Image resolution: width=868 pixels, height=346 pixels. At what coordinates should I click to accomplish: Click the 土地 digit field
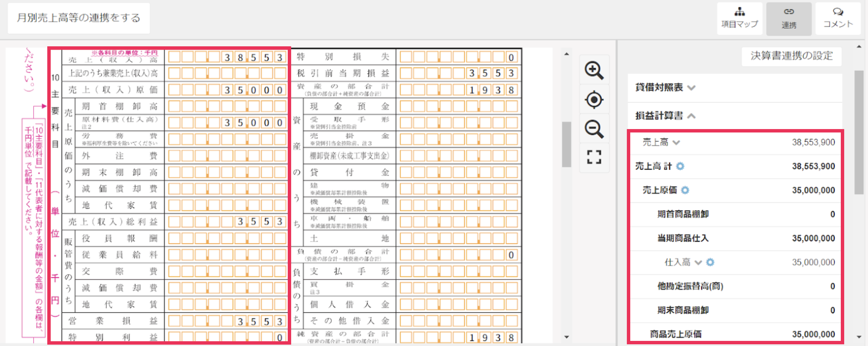[x=459, y=238]
